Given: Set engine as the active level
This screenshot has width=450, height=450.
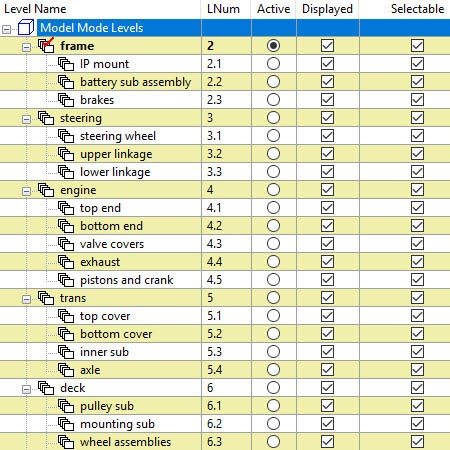Looking at the screenshot, I should (x=273, y=190).
